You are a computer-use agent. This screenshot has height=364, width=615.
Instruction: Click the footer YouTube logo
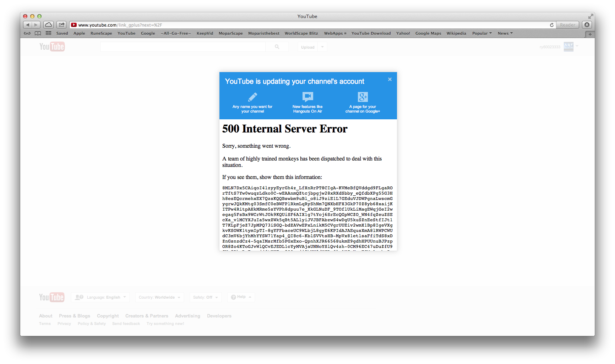52,297
